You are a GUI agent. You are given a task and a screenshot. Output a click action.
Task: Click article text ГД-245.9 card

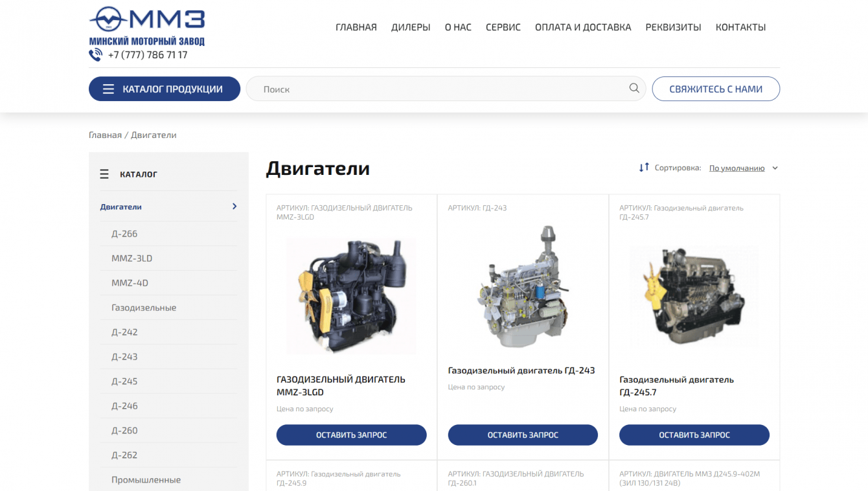pos(338,478)
